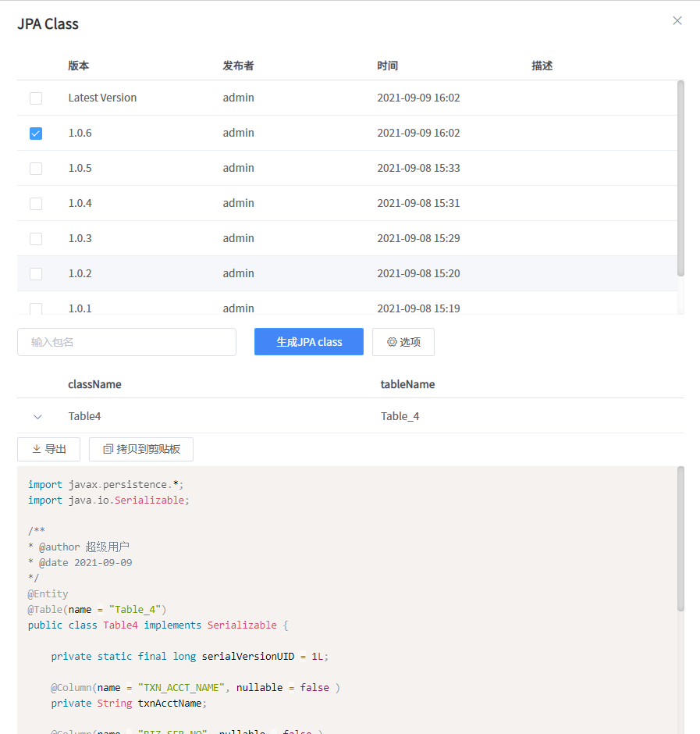Screen dimensions: 700x734
Task: Click admin in the 1.0.6 row
Action: 238,133
